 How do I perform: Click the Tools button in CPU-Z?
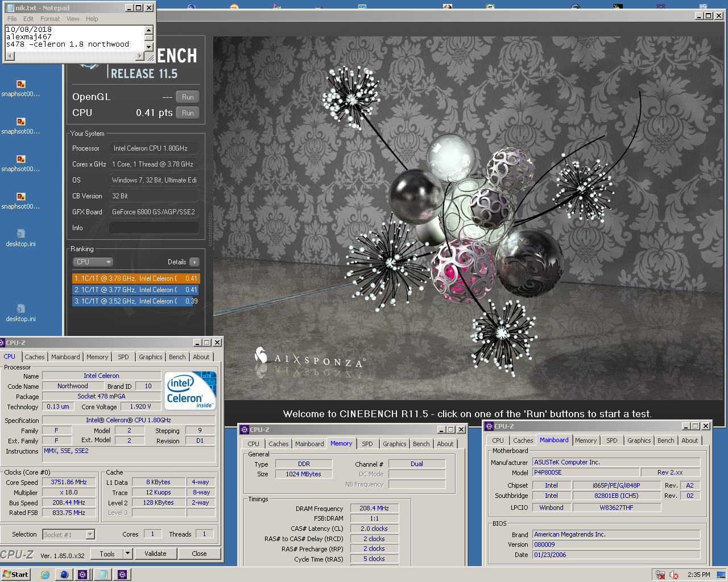coord(107,554)
